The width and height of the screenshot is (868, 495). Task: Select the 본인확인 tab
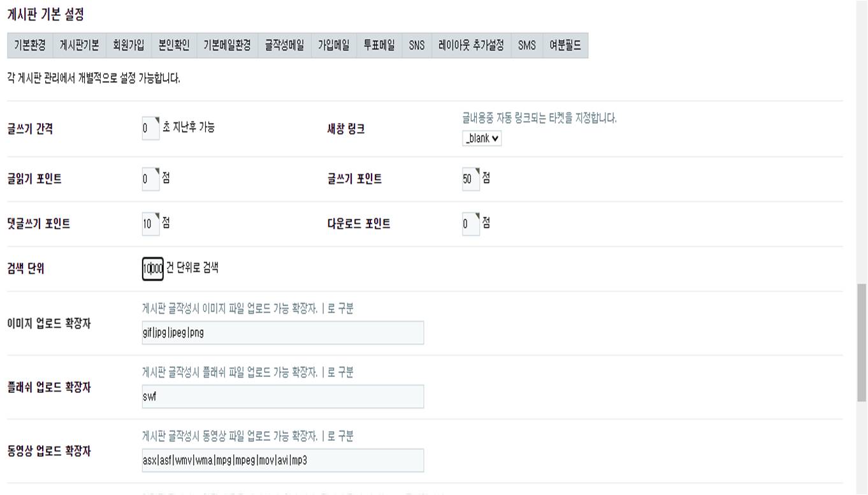tap(174, 45)
